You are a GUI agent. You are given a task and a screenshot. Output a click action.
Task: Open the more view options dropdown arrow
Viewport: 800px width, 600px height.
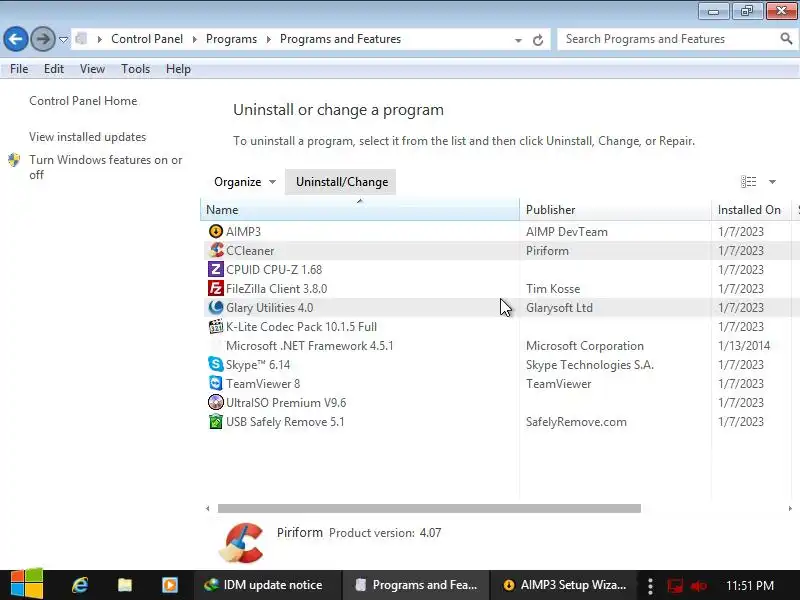click(x=772, y=182)
